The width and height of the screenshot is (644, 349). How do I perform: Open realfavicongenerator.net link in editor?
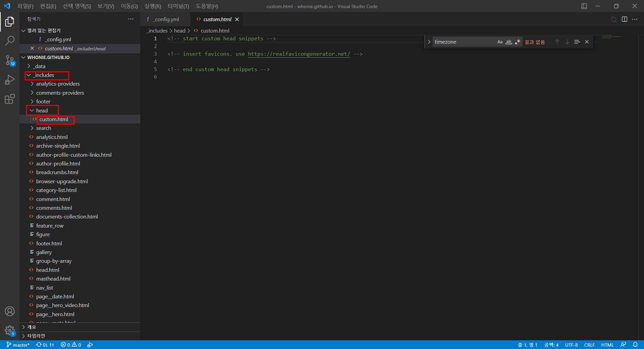299,54
